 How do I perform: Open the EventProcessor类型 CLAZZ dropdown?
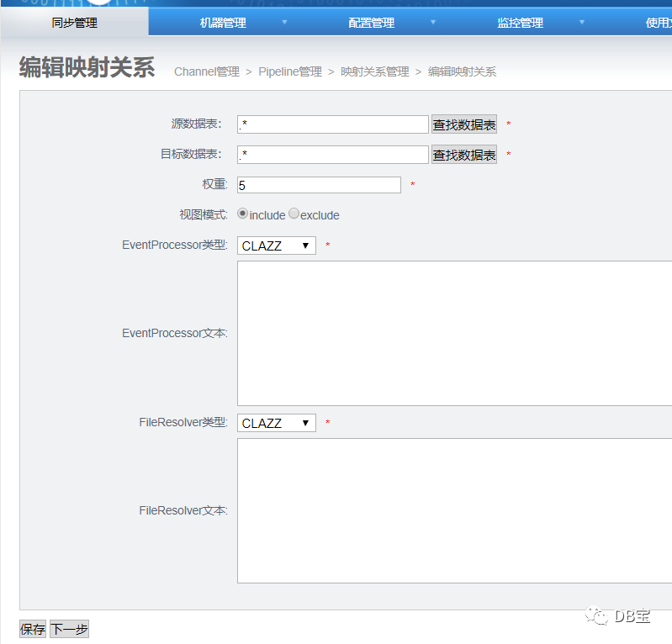coord(277,245)
